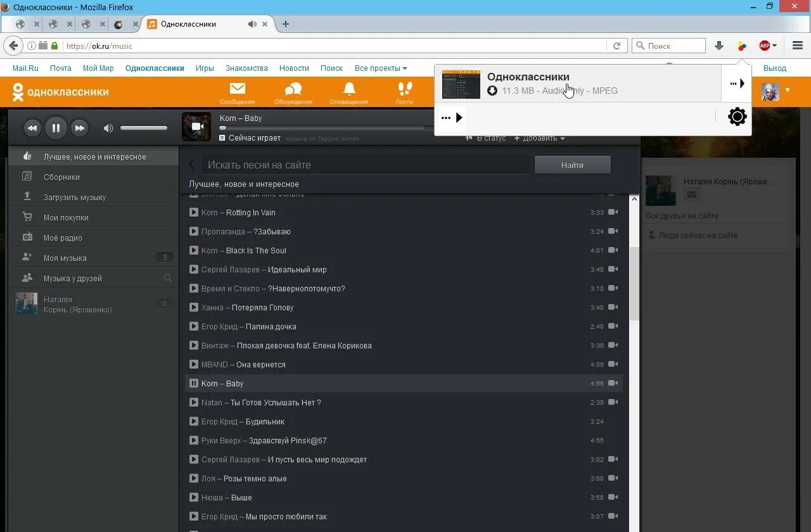
Task: Open Новости menu link
Action: 294,68
